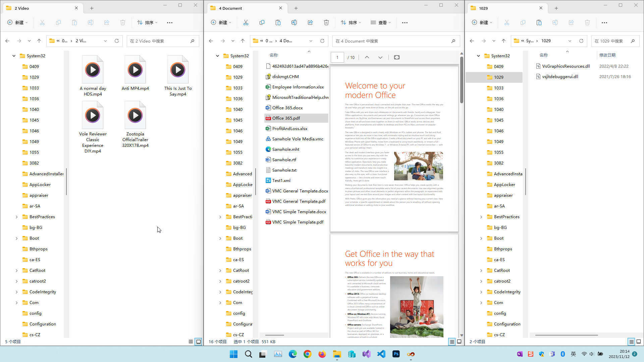The image size is (644, 362).
Task: Switch 4 Document window to details view
Action: coord(452,342)
